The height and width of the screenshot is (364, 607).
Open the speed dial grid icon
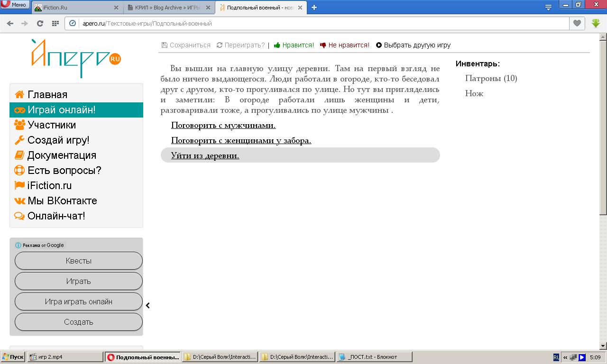pyautogui.click(x=55, y=23)
